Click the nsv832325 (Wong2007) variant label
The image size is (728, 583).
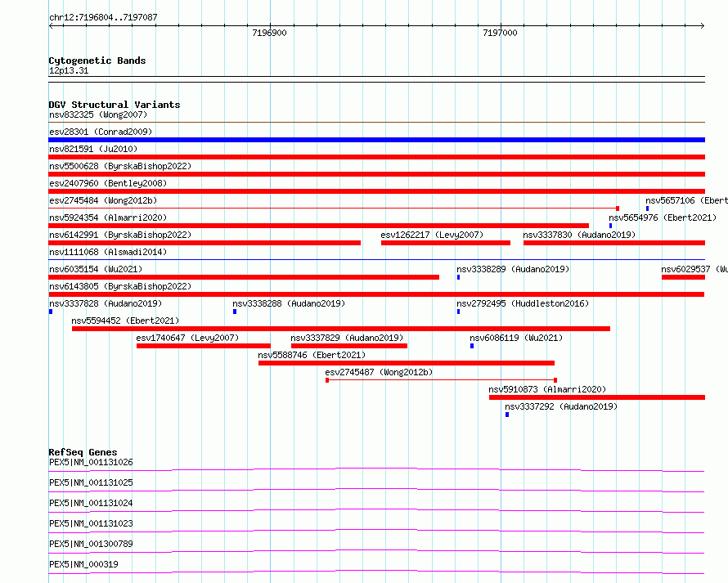click(98, 114)
